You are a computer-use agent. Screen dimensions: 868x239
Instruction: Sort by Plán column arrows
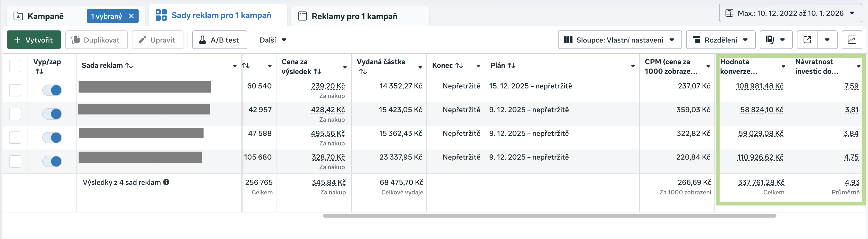[511, 65]
